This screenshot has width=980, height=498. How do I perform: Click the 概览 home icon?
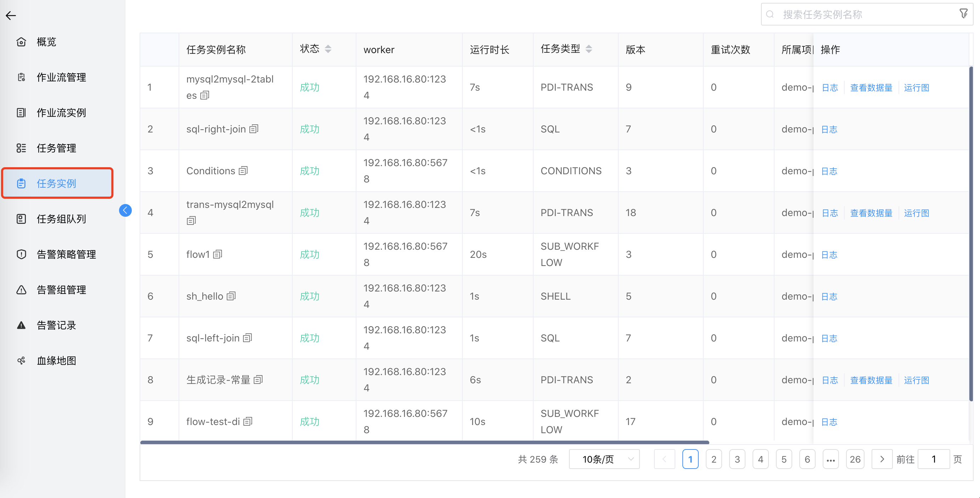(21, 42)
